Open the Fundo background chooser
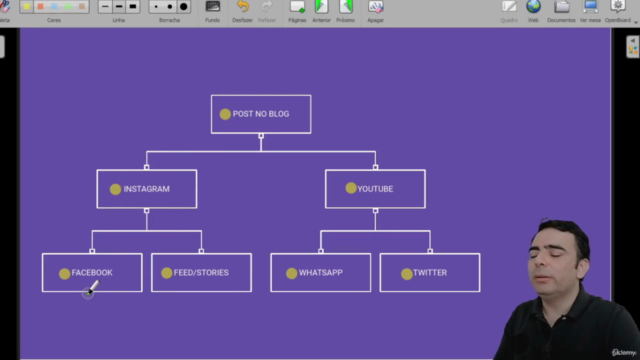Viewport: 640px width, 360px height. [212, 11]
